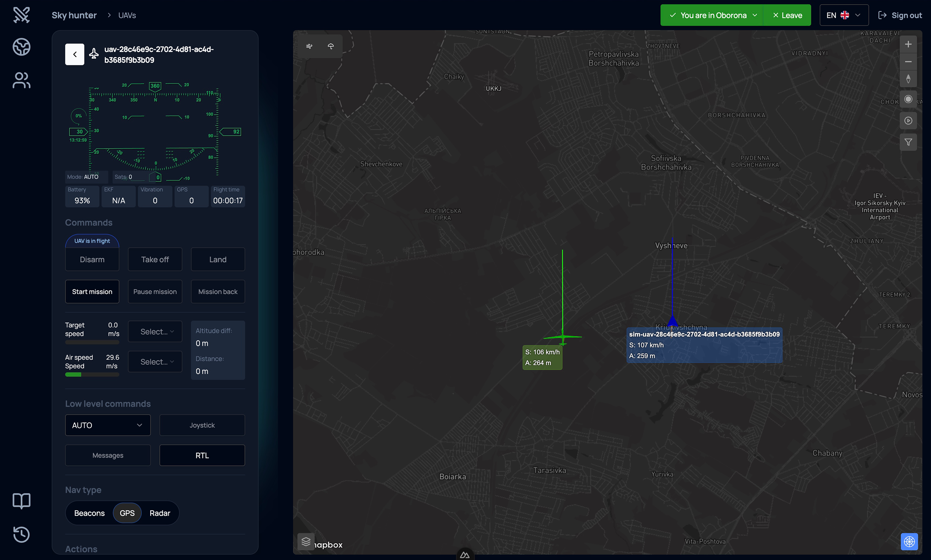Select Beacons nav type
Image resolution: width=931 pixels, height=560 pixels.
(89, 513)
